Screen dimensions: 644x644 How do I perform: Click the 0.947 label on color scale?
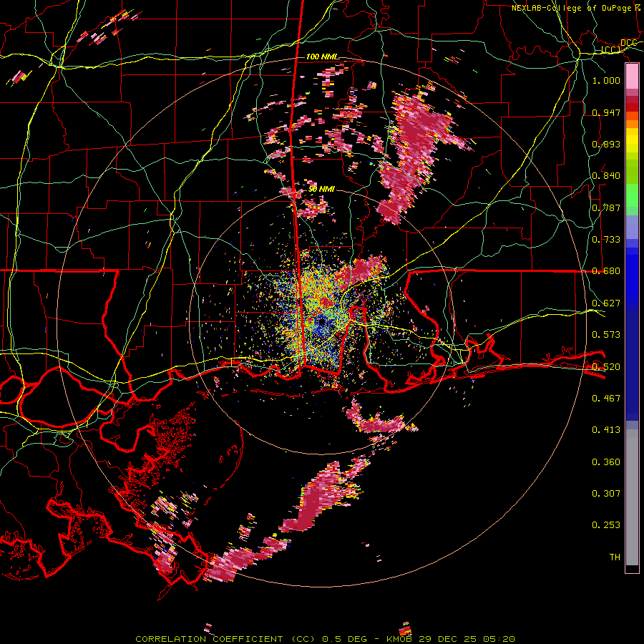click(x=606, y=112)
